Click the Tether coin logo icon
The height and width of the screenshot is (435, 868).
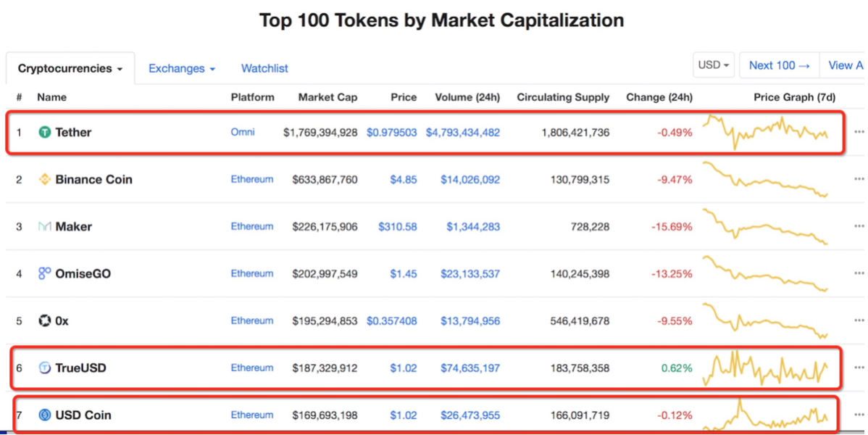pyautogui.click(x=45, y=132)
